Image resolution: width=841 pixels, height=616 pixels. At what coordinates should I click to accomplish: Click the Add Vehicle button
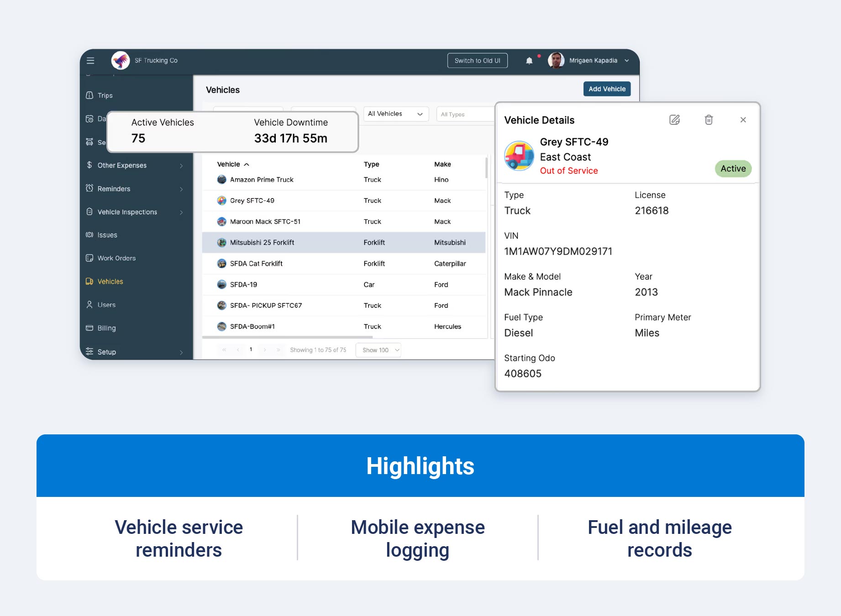(607, 89)
